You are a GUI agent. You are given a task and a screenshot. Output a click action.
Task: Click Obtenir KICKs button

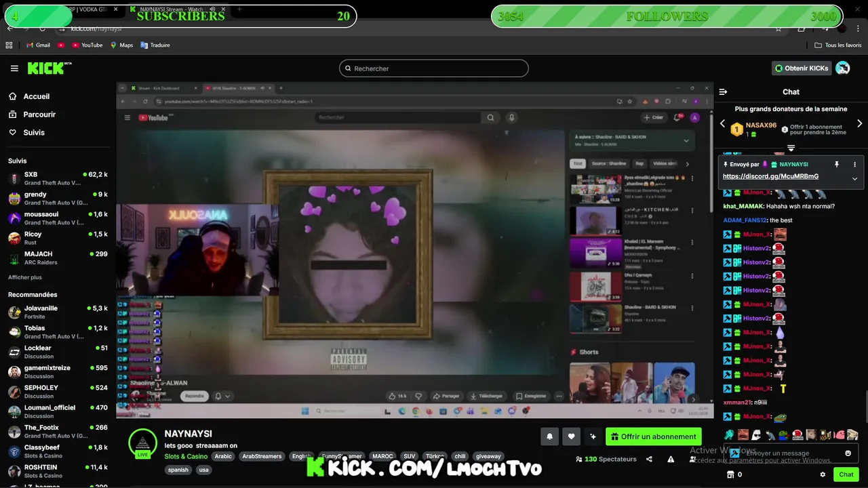[x=802, y=68]
